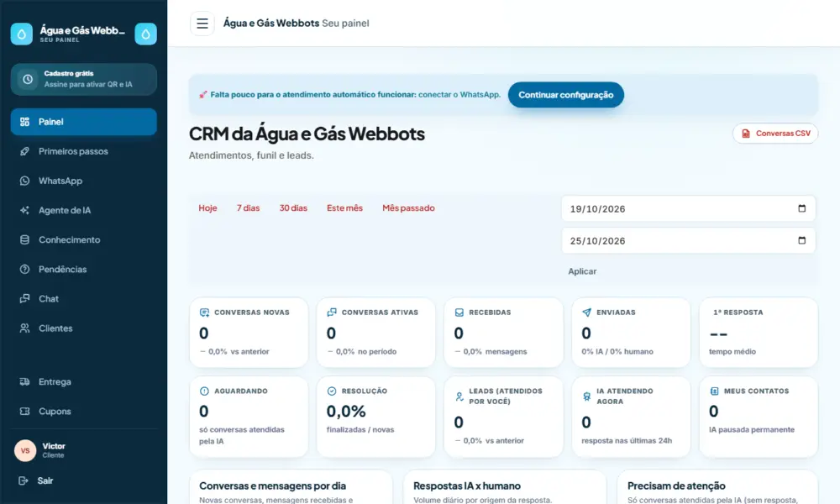Click the conectar o WhatsApp link
This screenshot has width=840, height=504.
click(459, 94)
